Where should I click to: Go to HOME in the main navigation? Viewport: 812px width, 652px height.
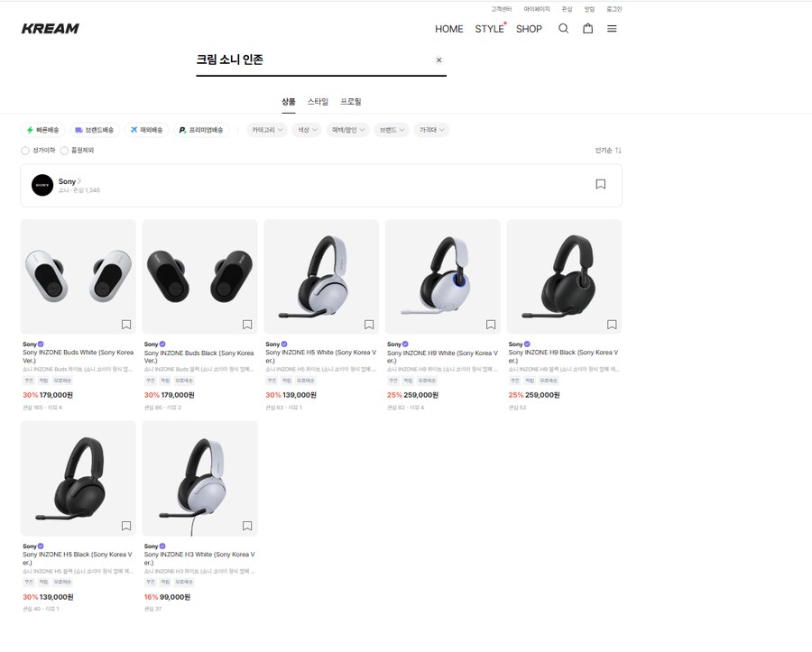[449, 29]
